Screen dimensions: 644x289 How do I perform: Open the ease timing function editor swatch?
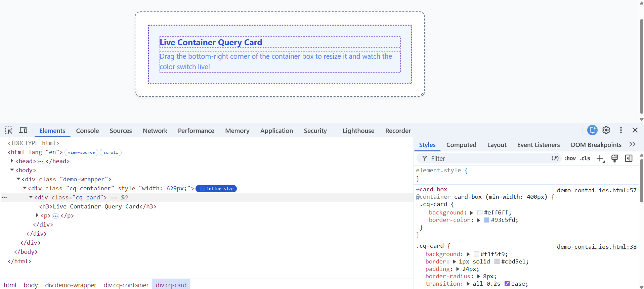tap(507, 284)
